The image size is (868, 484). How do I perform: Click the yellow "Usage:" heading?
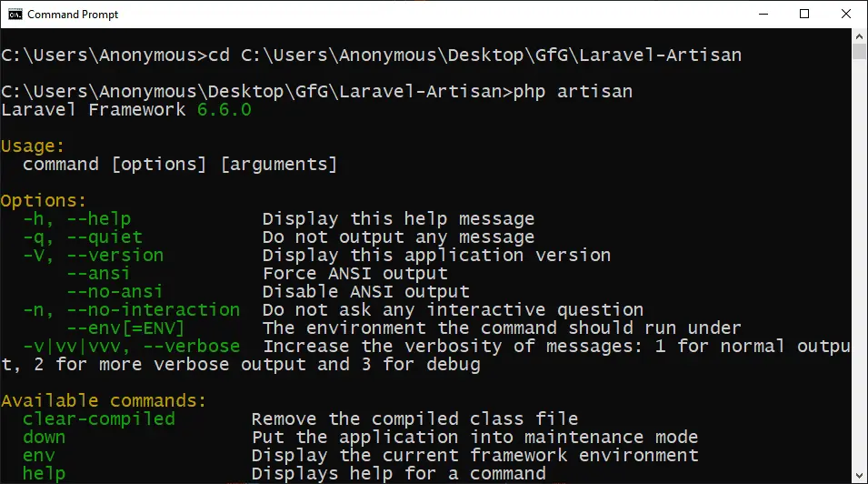coord(34,146)
